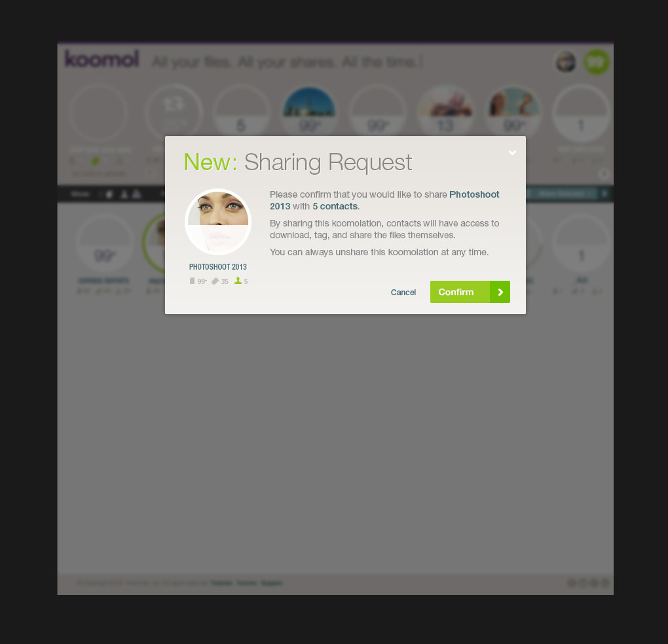Select the two women photo circle
The image size is (668, 644).
513,113
